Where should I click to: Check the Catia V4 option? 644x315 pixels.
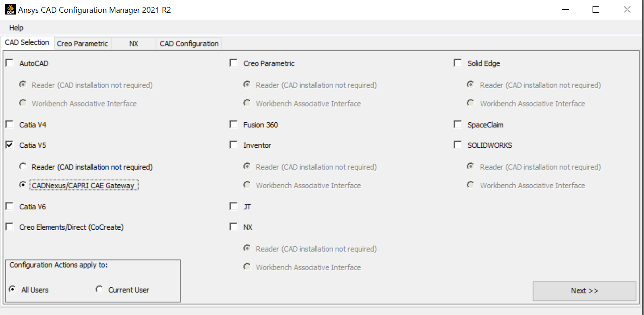click(10, 125)
